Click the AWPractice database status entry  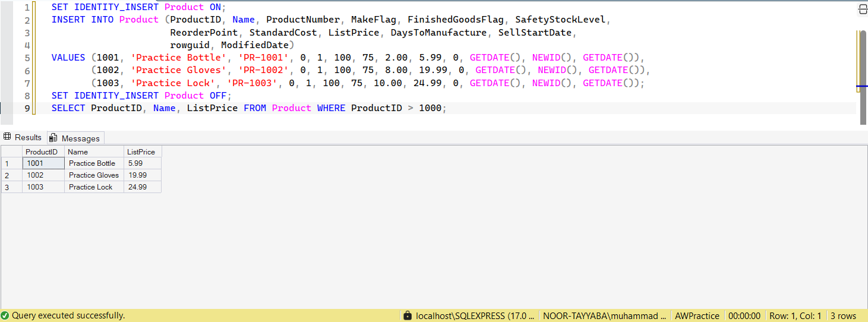[697, 316]
